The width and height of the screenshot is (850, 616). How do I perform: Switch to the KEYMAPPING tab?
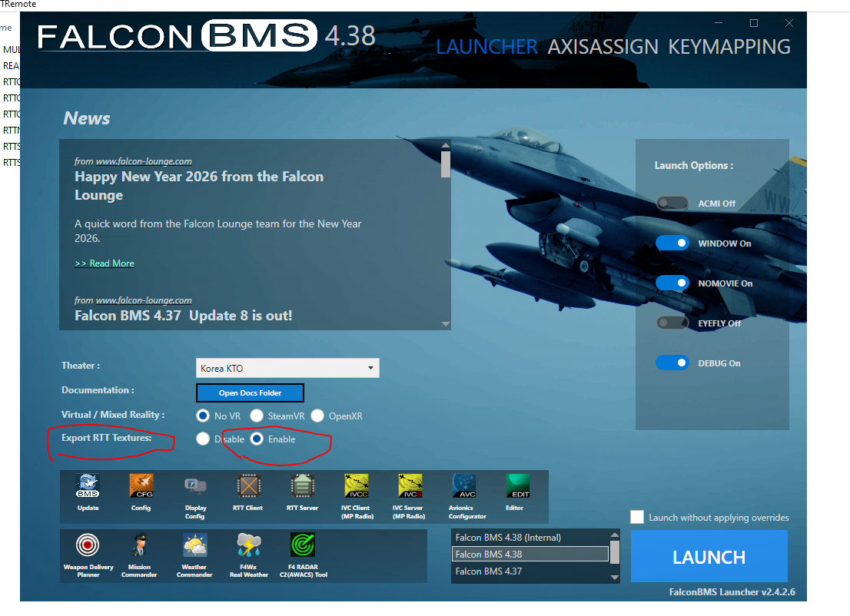click(x=729, y=47)
